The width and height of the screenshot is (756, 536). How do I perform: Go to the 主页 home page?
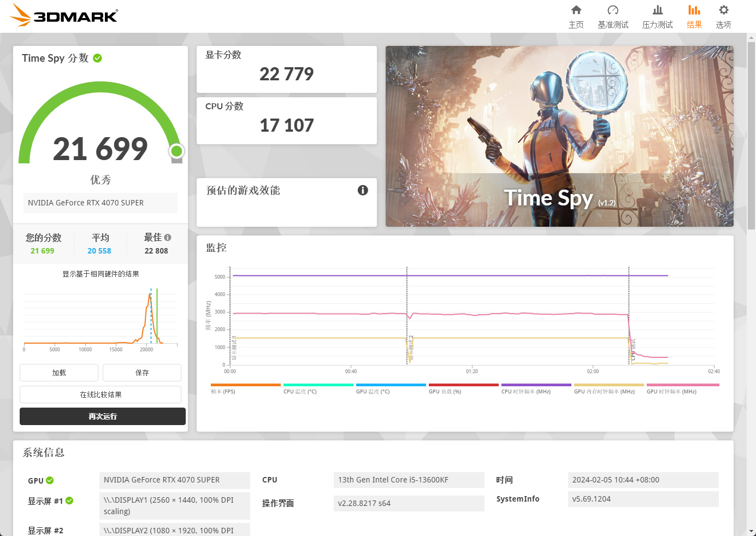(576, 16)
